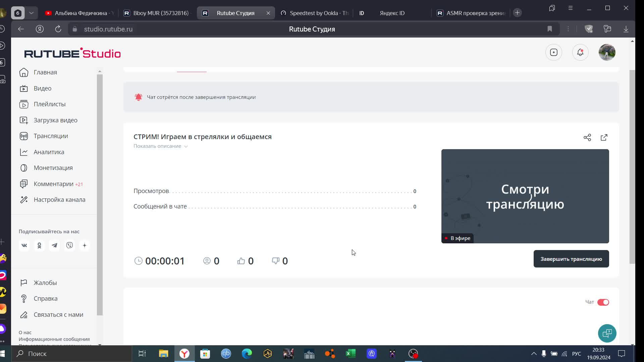Switch to Альбина Федичкина YouTube tab
Screen dimensions: 644x362
(x=79, y=13)
